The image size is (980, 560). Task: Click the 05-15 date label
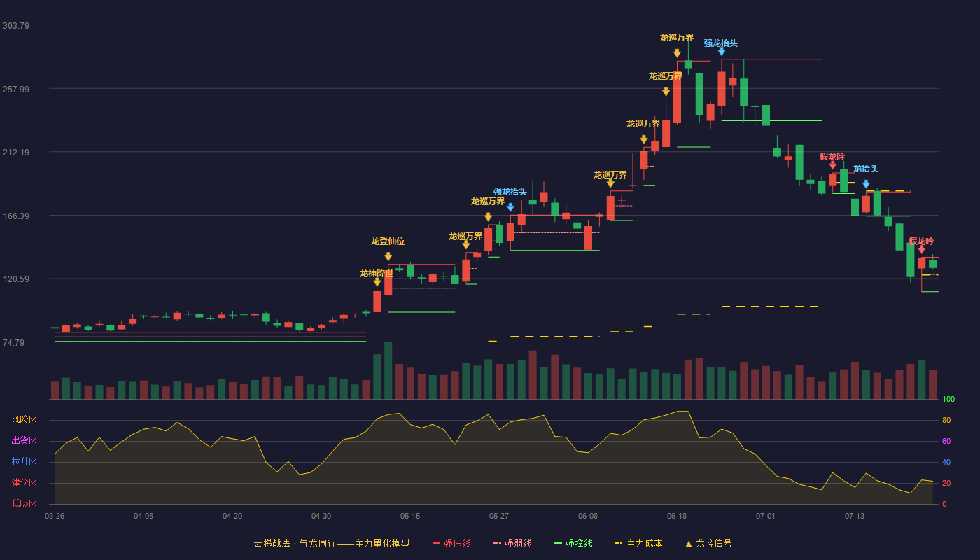[410, 516]
